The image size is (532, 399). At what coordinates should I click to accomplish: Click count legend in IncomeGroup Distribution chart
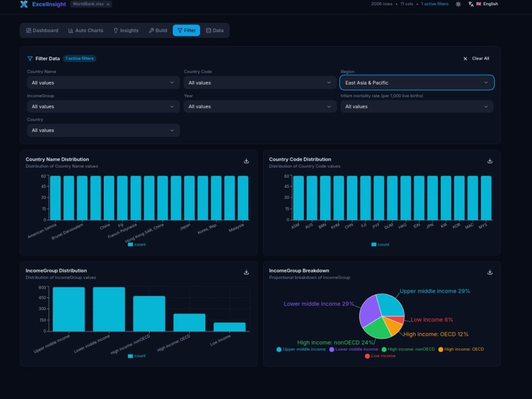137,355
